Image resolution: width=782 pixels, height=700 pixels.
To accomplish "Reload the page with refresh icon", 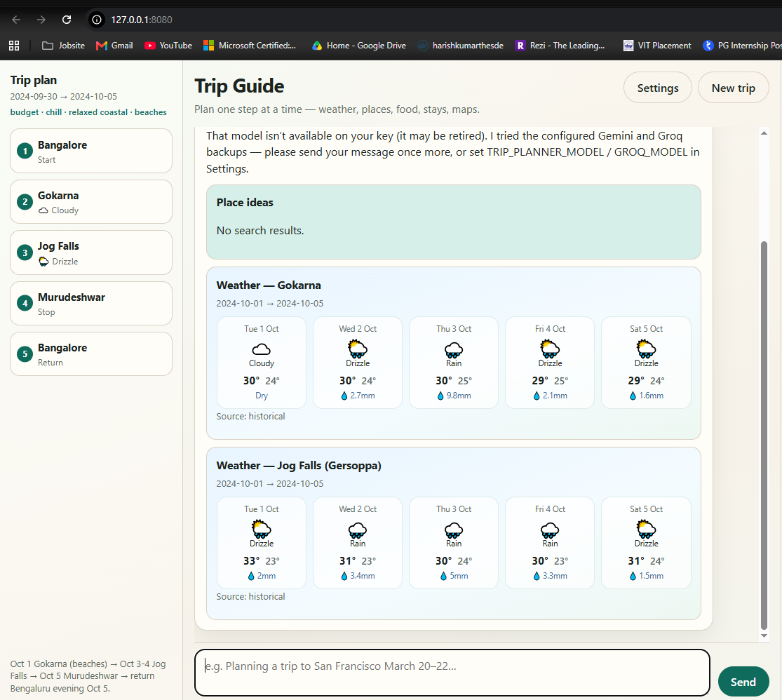I will point(67,20).
